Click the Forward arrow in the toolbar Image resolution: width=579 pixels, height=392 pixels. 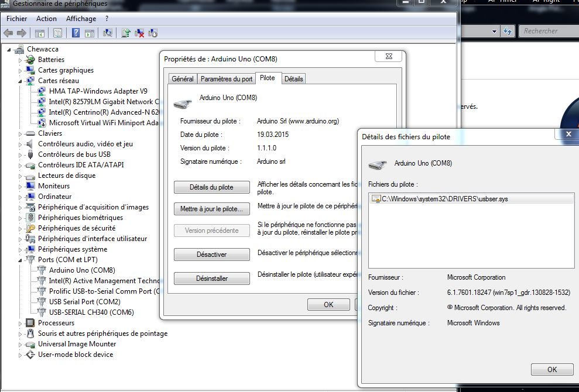(22, 33)
